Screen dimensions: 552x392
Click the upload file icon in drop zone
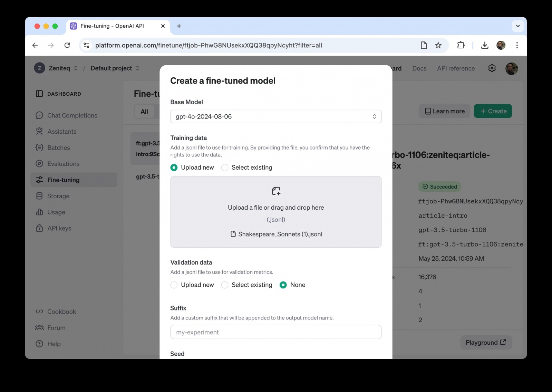point(276,191)
